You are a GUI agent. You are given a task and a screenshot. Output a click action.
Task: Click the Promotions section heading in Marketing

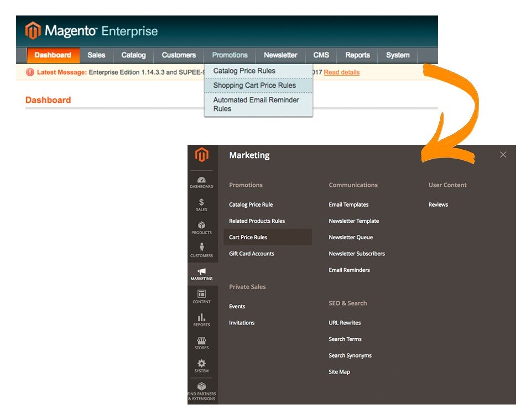tap(246, 185)
